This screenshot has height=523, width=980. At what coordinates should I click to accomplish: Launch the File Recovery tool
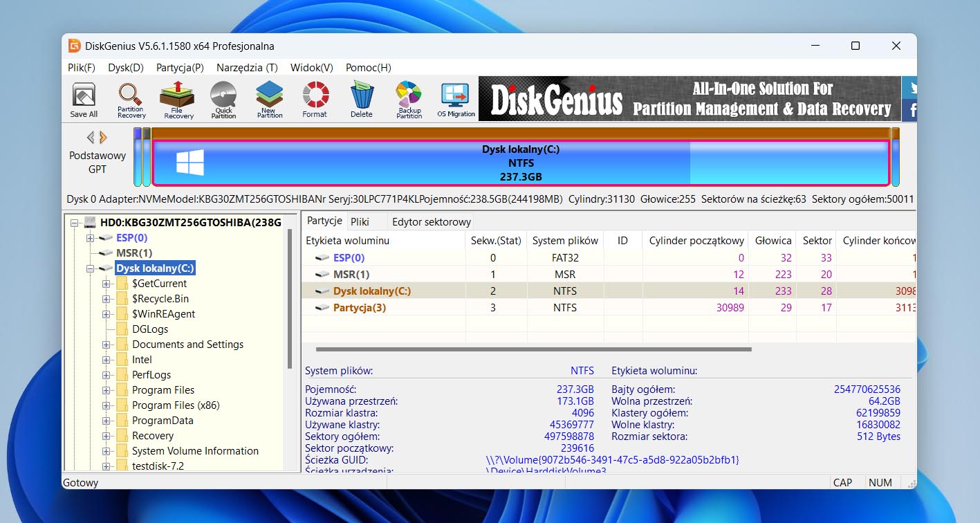tap(178, 100)
